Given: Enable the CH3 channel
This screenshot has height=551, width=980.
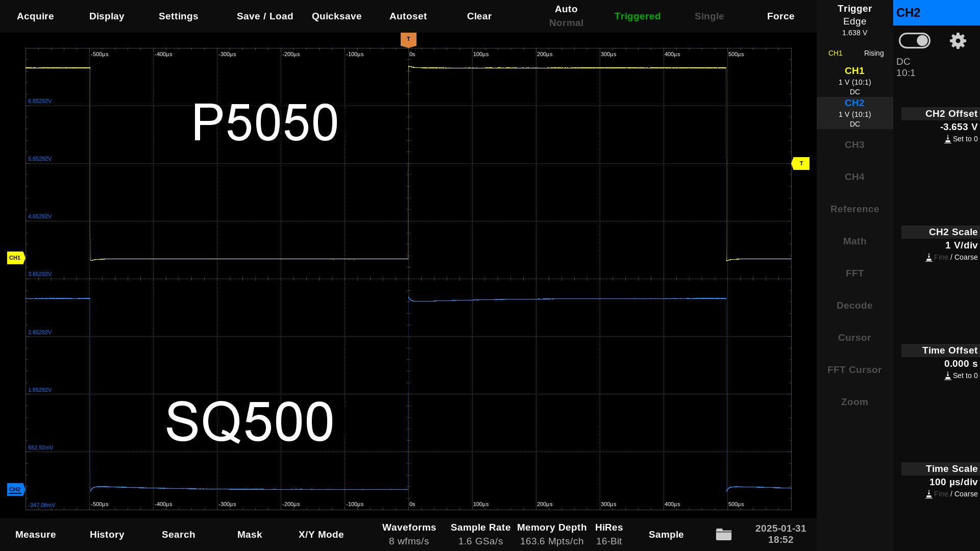Looking at the screenshot, I should click(x=854, y=145).
